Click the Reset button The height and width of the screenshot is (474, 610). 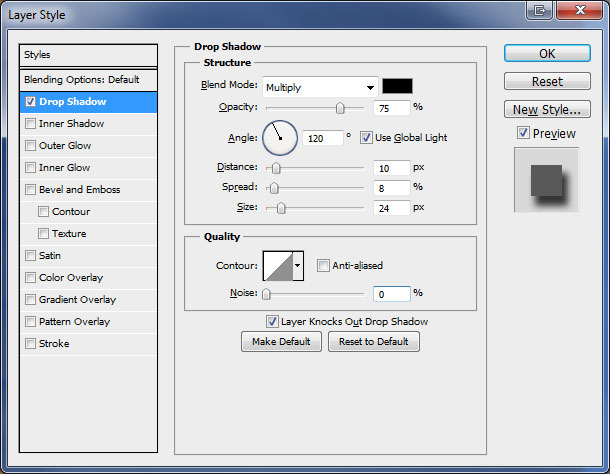coord(547,81)
